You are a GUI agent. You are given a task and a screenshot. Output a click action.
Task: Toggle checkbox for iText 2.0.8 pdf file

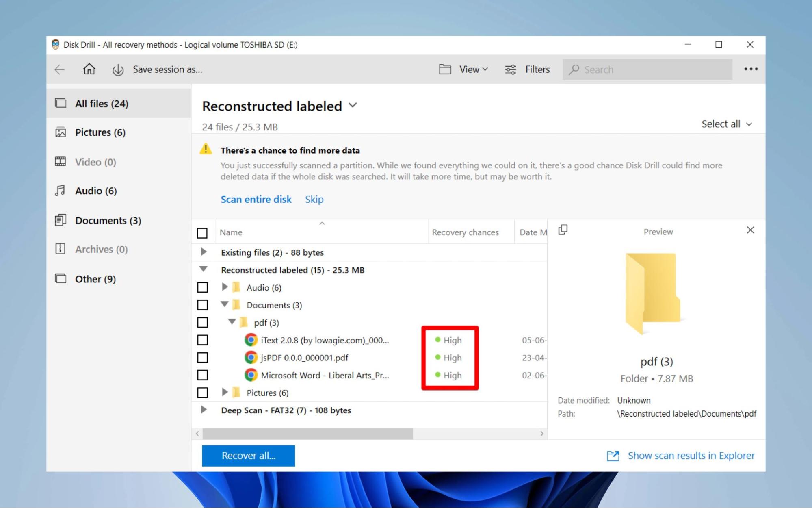pyautogui.click(x=203, y=340)
